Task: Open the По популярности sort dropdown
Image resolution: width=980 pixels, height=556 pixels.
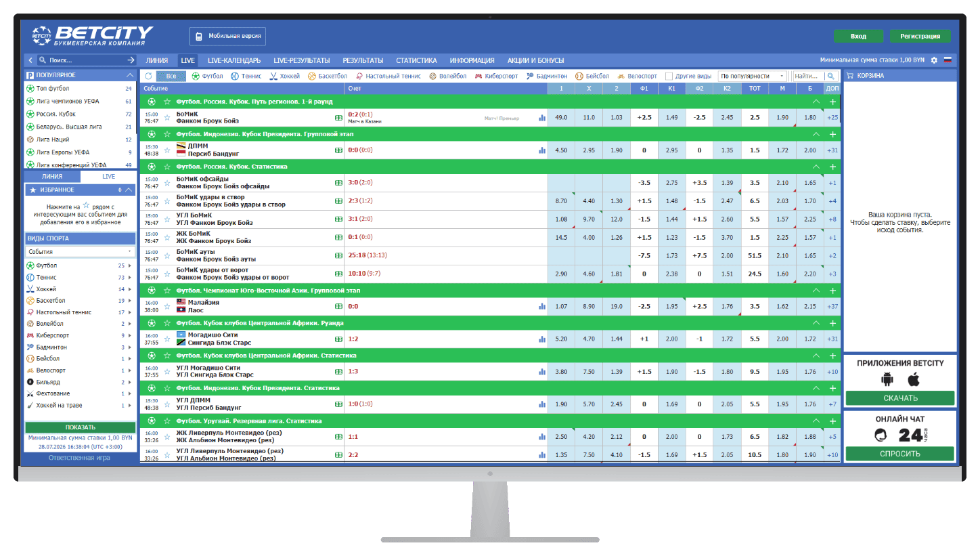Action: pos(753,76)
